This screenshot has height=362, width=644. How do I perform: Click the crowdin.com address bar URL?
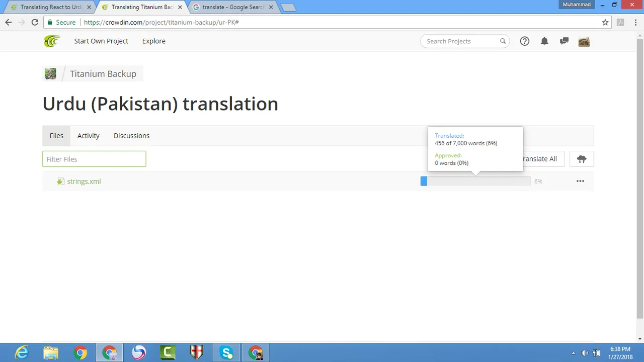(161, 22)
